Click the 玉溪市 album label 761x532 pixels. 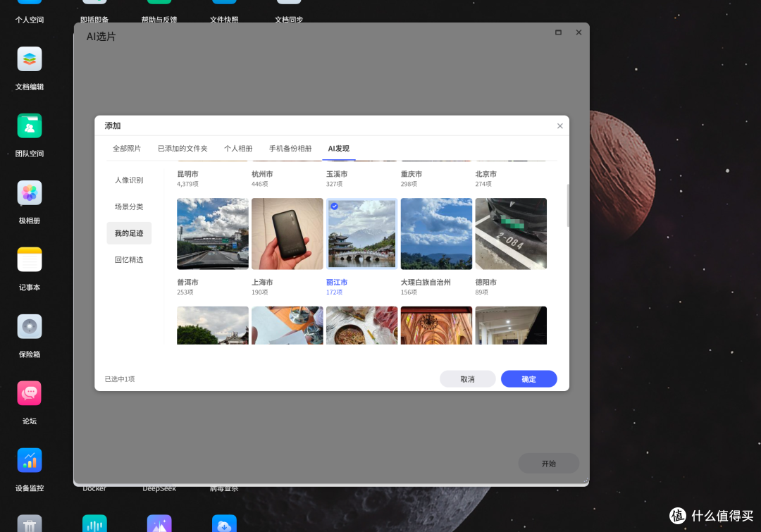(337, 174)
